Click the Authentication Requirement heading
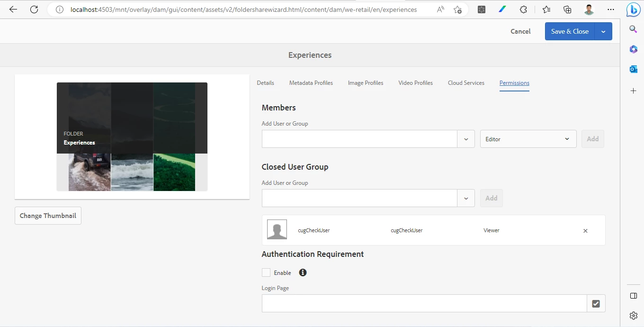Viewport: 644px width, 327px height. point(313,254)
